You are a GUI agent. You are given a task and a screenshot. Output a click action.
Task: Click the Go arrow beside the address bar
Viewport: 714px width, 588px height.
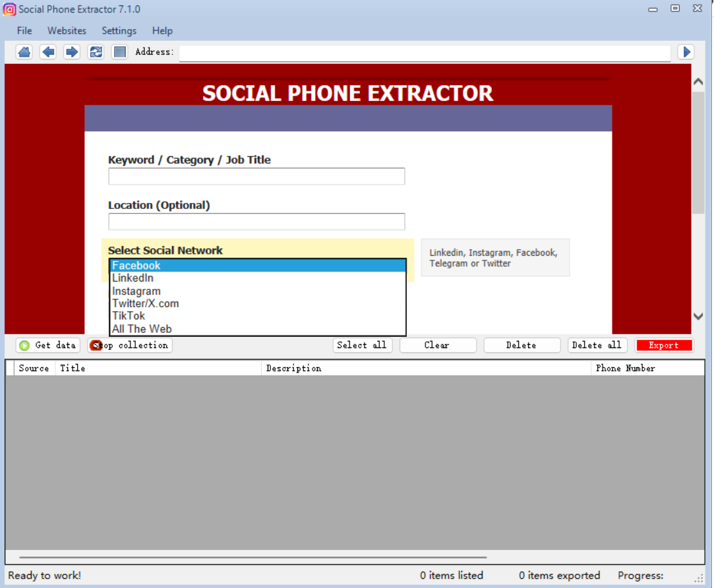tap(686, 52)
